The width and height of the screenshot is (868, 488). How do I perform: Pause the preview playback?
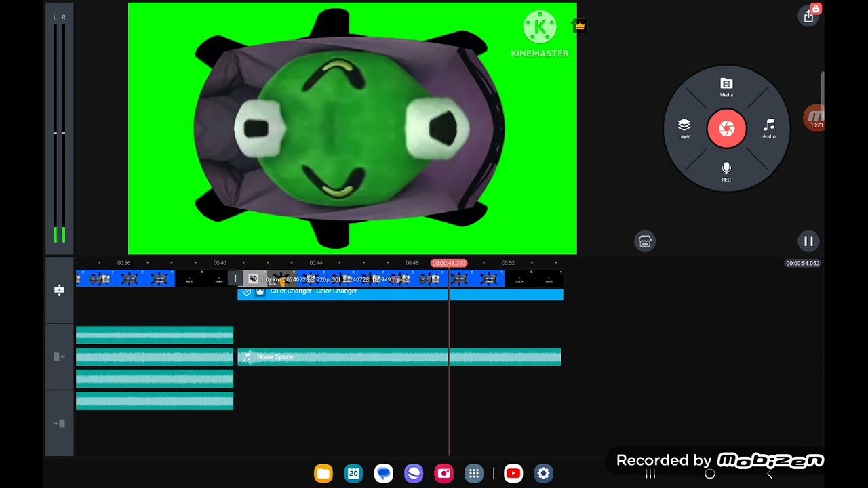(x=808, y=241)
